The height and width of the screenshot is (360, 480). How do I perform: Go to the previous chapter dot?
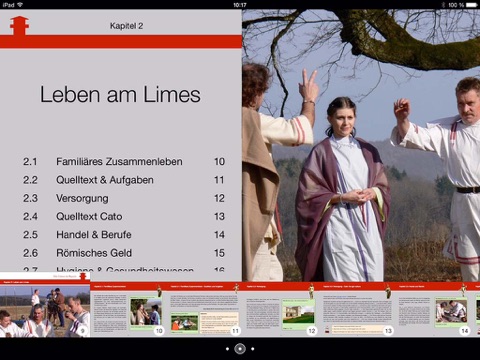(x=227, y=349)
